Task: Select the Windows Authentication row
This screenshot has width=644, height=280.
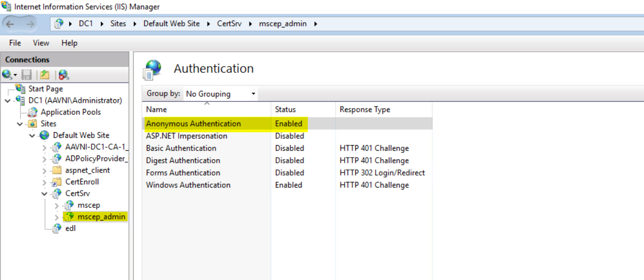Action: click(x=188, y=185)
